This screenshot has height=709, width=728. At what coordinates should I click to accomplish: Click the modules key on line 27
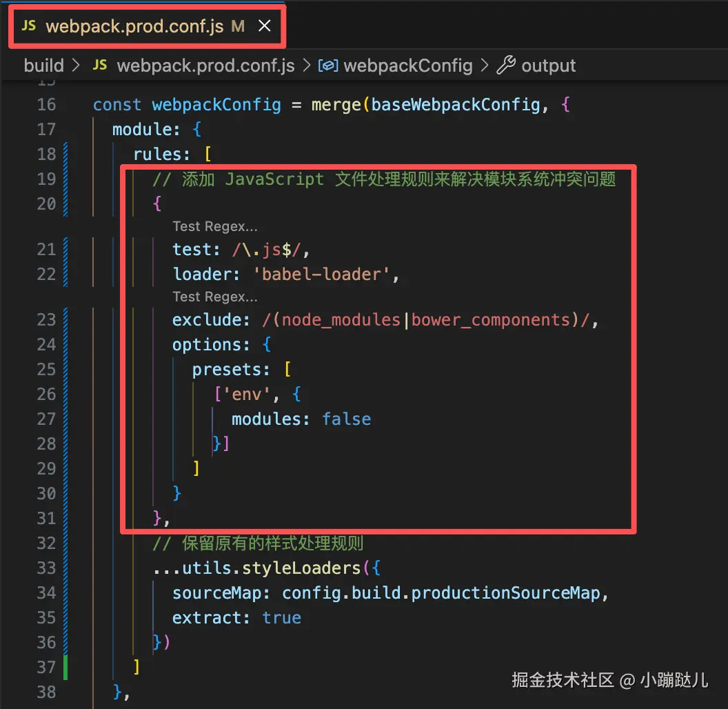coord(265,419)
